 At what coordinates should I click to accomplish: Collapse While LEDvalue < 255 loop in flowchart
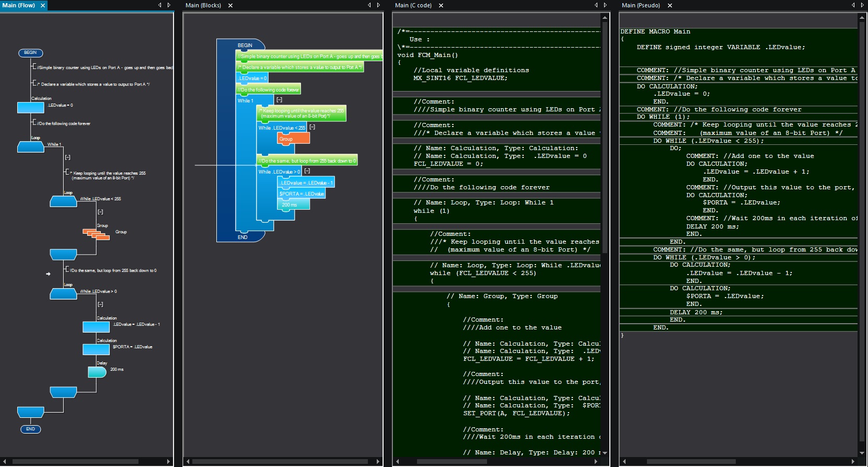point(100,212)
